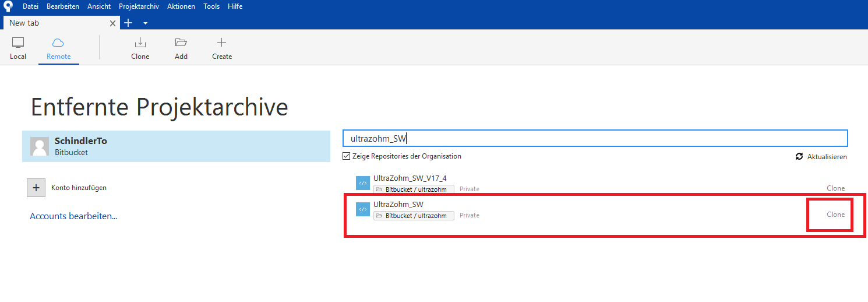Screen dimensions: 868x302
Task: Select the UltraZohm_SW_V17_4 repository name
Action: 410,178
